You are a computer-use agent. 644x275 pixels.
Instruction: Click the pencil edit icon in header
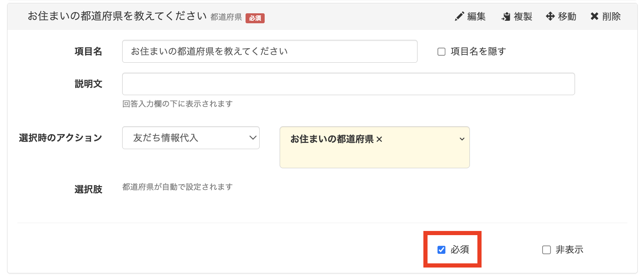[459, 17]
